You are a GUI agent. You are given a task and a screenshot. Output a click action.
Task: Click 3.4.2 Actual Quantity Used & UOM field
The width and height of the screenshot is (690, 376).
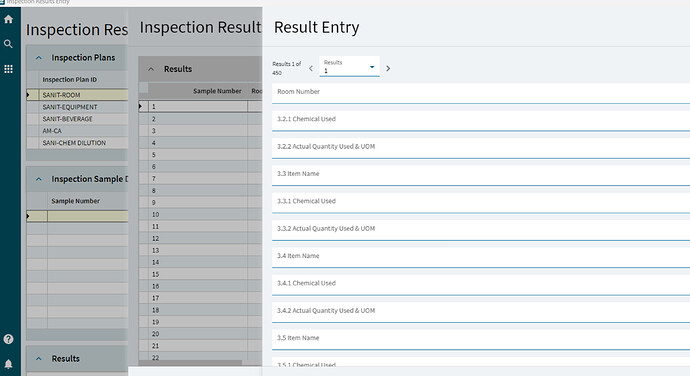[x=481, y=313]
